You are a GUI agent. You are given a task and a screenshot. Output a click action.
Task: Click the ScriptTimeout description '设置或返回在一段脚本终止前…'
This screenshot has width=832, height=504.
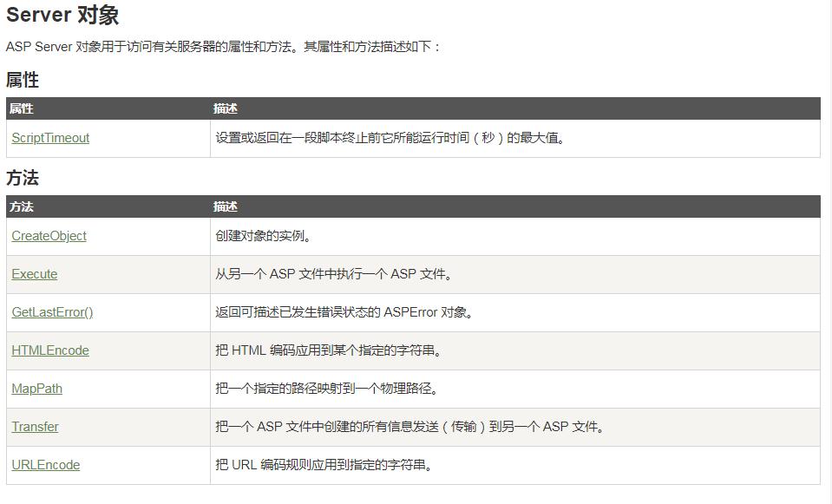click(391, 138)
